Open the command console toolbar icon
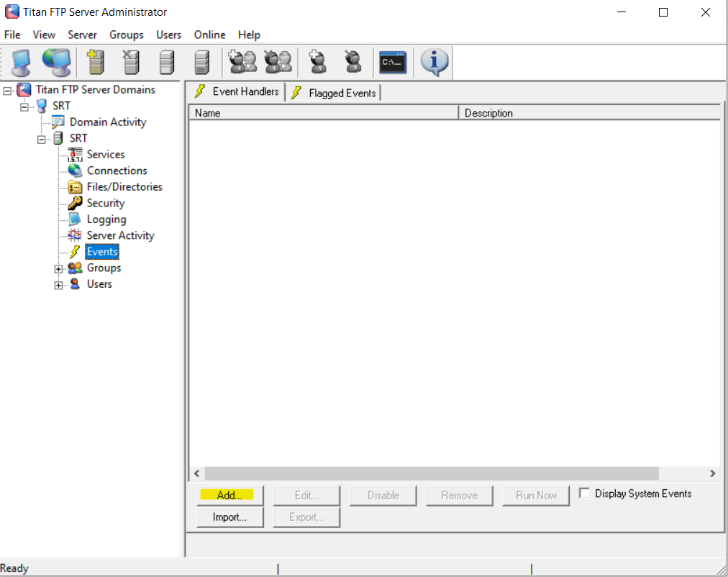Image resolution: width=728 pixels, height=577 pixels. pos(393,63)
